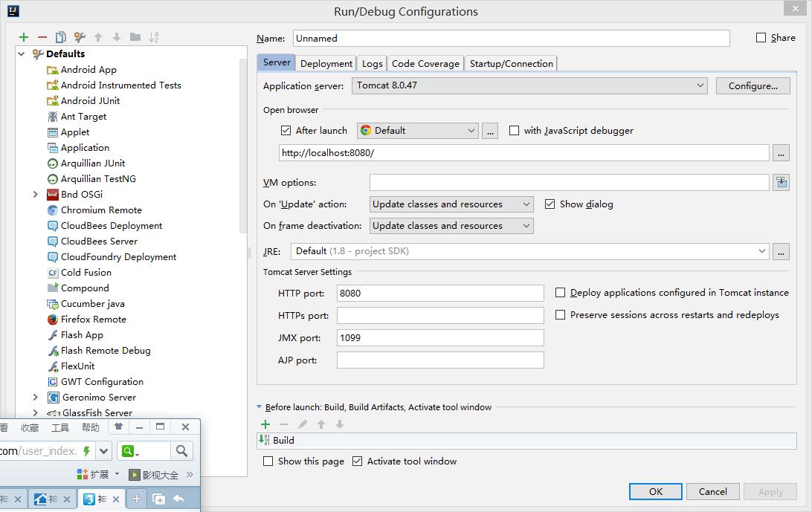The height and width of the screenshot is (512, 812).
Task: Open the Startup/Connection tab
Action: [511, 64]
